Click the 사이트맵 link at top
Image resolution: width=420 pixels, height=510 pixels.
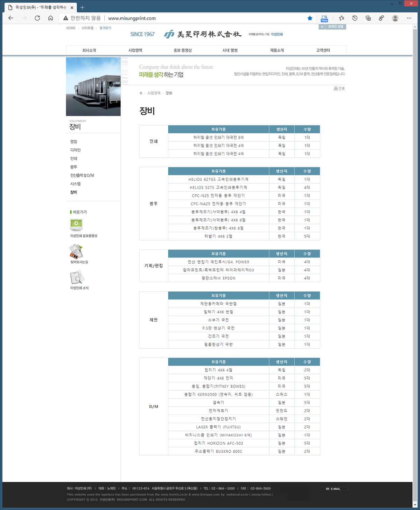(x=87, y=28)
